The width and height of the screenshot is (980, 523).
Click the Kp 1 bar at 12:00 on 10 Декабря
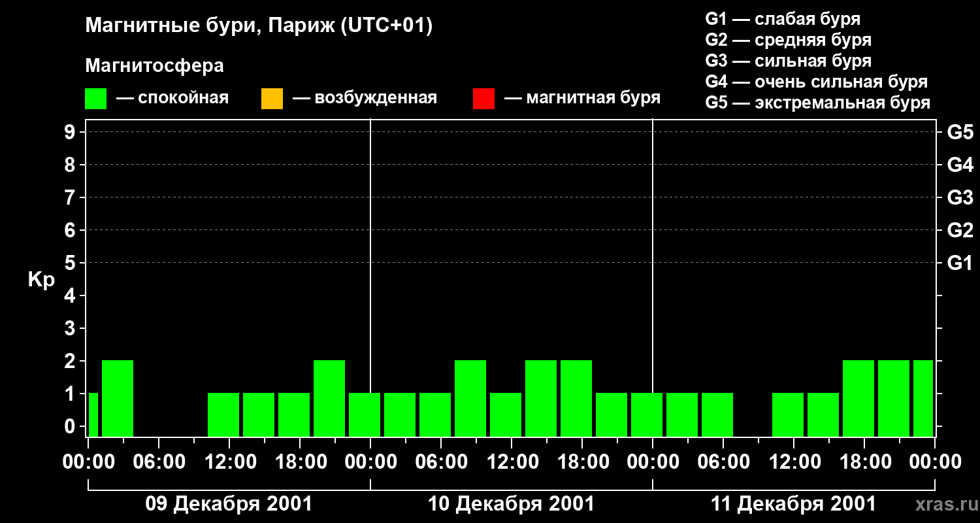point(506,415)
